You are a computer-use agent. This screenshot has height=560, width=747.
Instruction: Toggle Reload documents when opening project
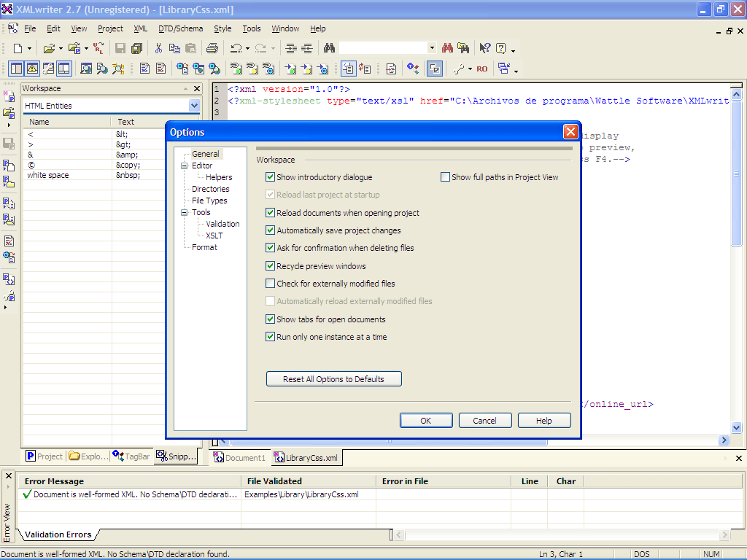click(270, 213)
